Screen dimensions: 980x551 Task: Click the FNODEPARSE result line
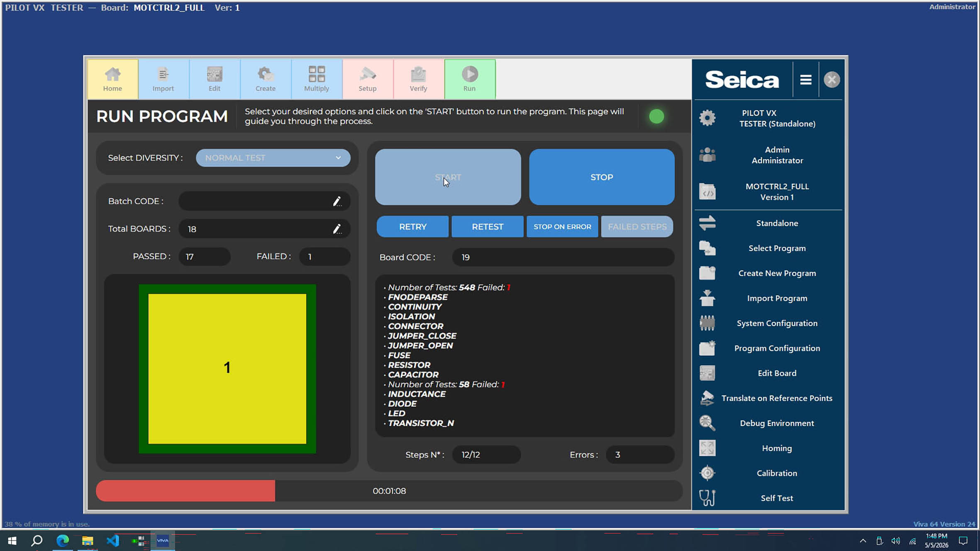point(417,297)
